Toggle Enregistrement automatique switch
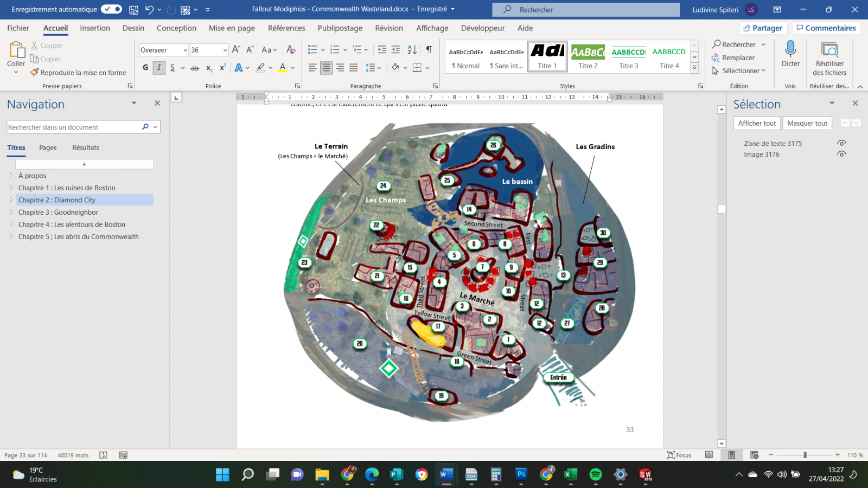 tap(111, 9)
